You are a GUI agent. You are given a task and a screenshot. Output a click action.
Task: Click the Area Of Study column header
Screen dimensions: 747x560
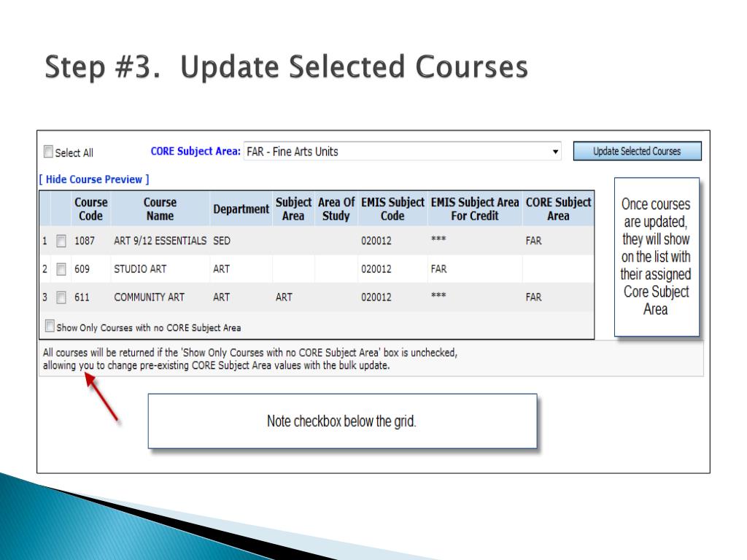(336, 209)
